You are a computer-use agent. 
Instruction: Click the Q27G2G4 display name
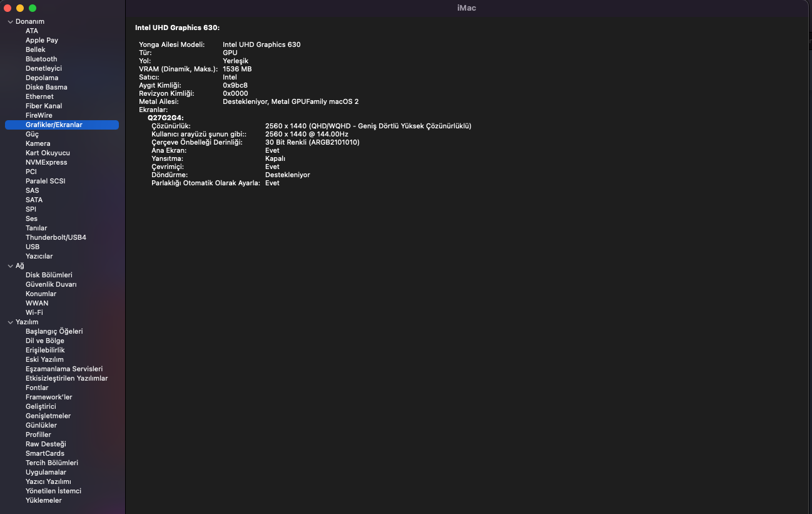(x=166, y=118)
